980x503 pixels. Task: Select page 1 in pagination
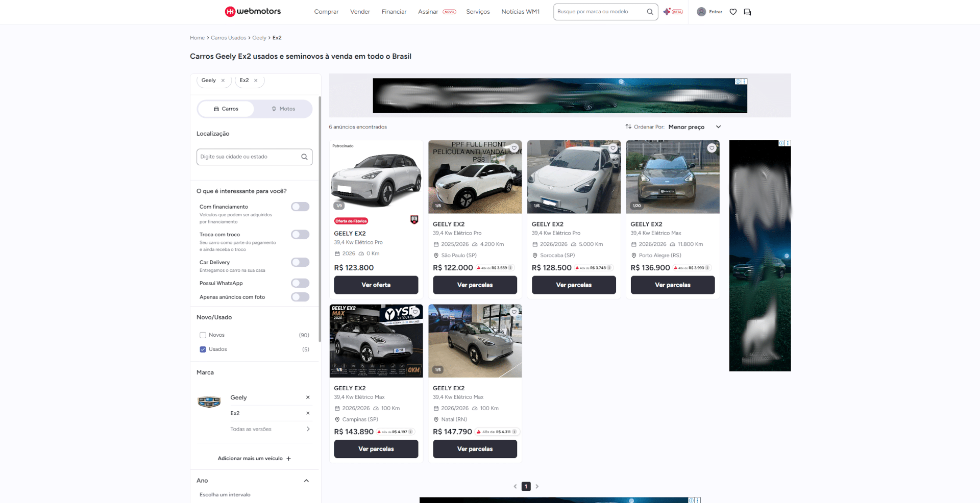click(x=526, y=487)
